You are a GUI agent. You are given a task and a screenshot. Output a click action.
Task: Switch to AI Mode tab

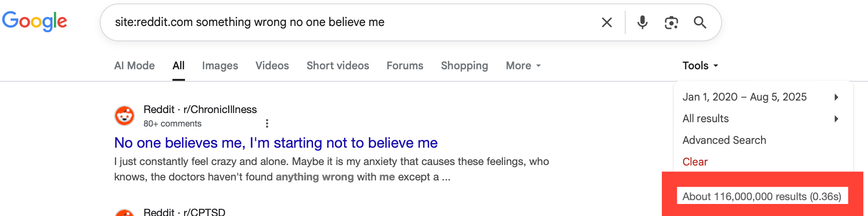coord(134,65)
